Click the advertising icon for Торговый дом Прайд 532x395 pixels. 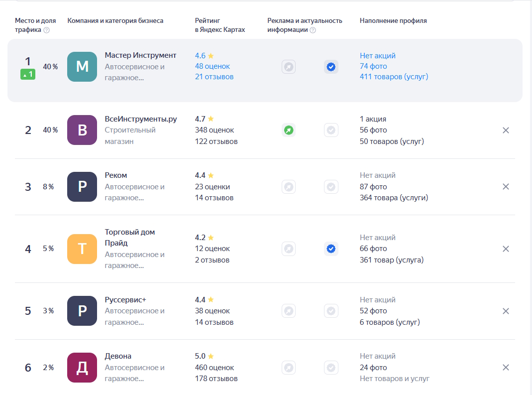click(x=289, y=249)
